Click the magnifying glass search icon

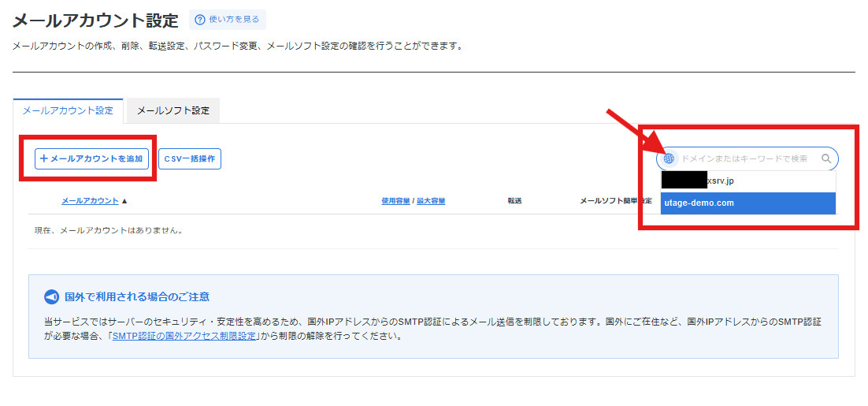[826, 158]
